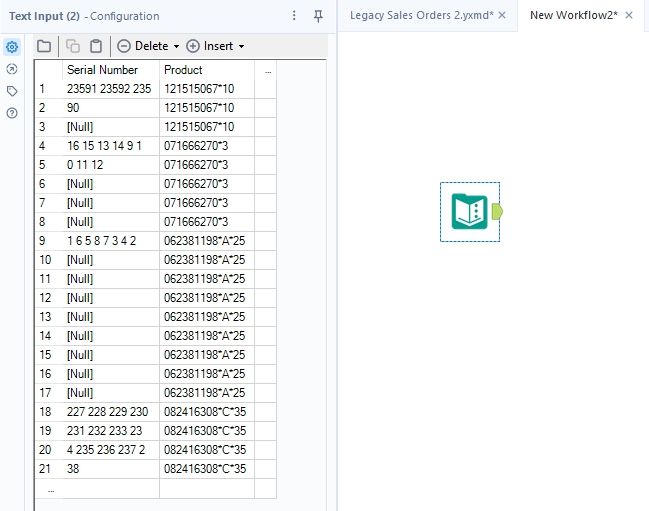The height and width of the screenshot is (511, 649).
Task: Click row header number 21
Action: (49, 469)
